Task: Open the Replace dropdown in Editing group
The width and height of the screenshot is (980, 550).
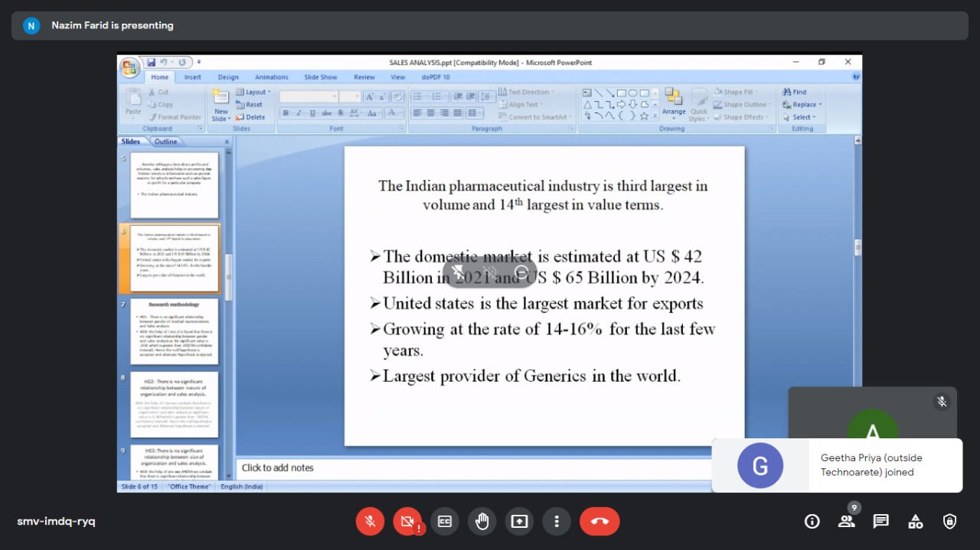Action: (802, 105)
